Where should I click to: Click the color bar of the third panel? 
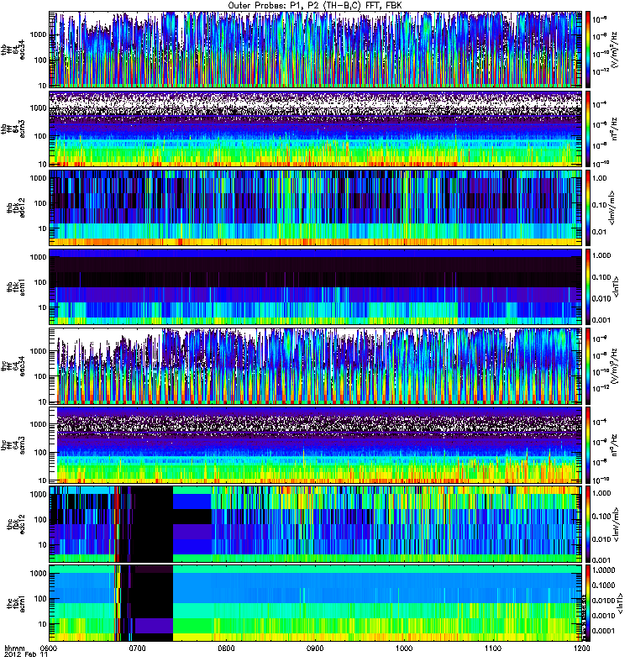tap(588, 207)
